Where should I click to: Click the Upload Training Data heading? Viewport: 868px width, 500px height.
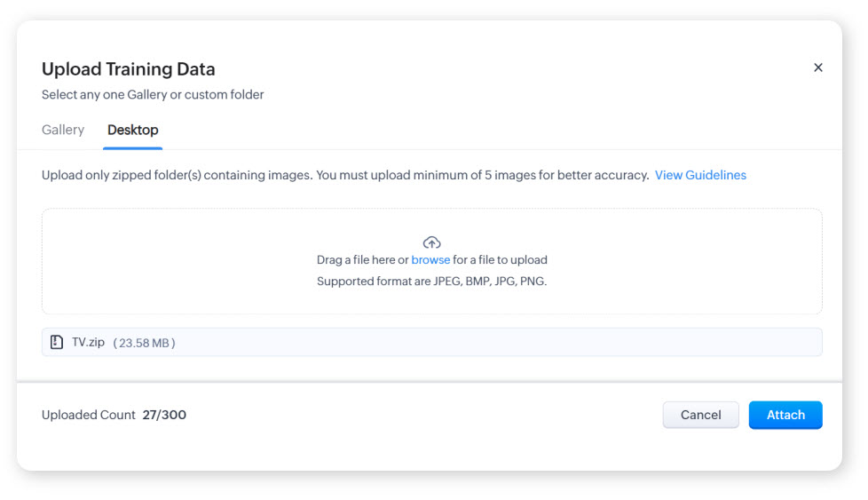click(129, 69)
